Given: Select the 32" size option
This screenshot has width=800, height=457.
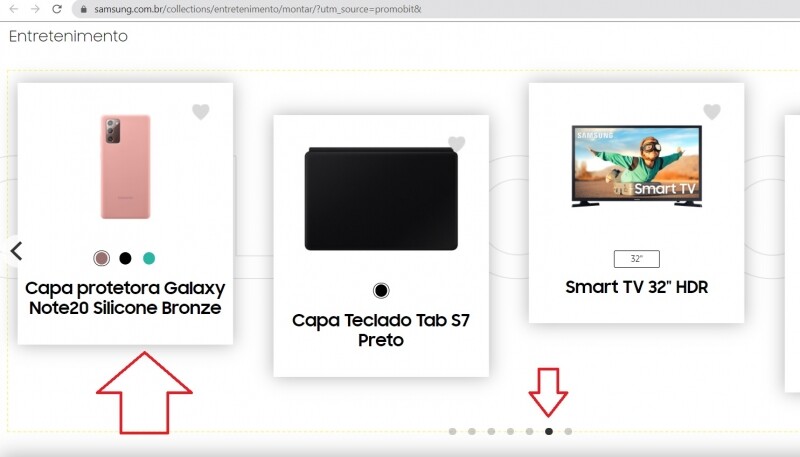Looking at the screenshot, I should [636, 259].
